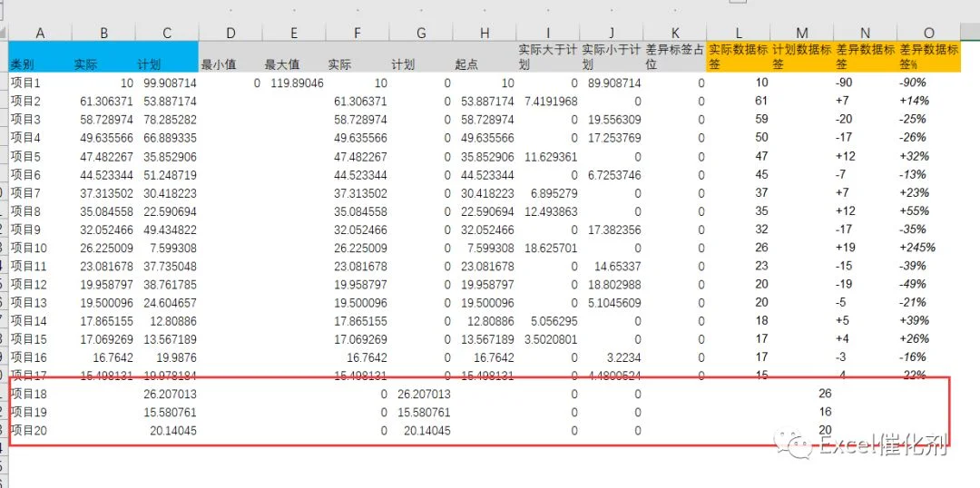Screen dimensions: 980x488
Task: Click cell with value 26.207013 in column G
Action: (421, 395)
